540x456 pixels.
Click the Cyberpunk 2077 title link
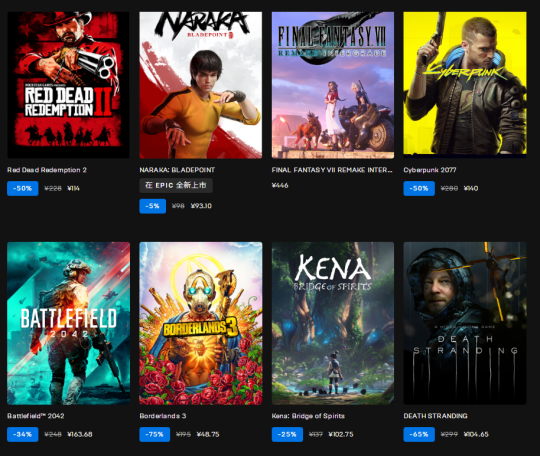tap(430, 170)
